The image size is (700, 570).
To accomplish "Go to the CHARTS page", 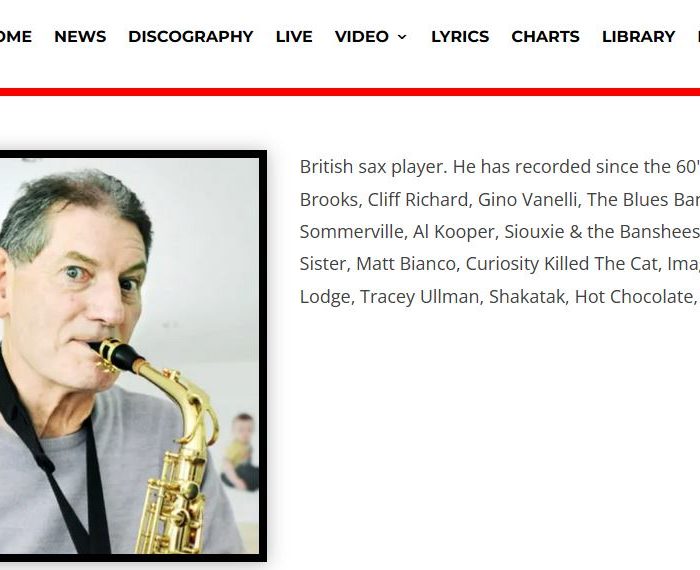I will tap(545, 37).
